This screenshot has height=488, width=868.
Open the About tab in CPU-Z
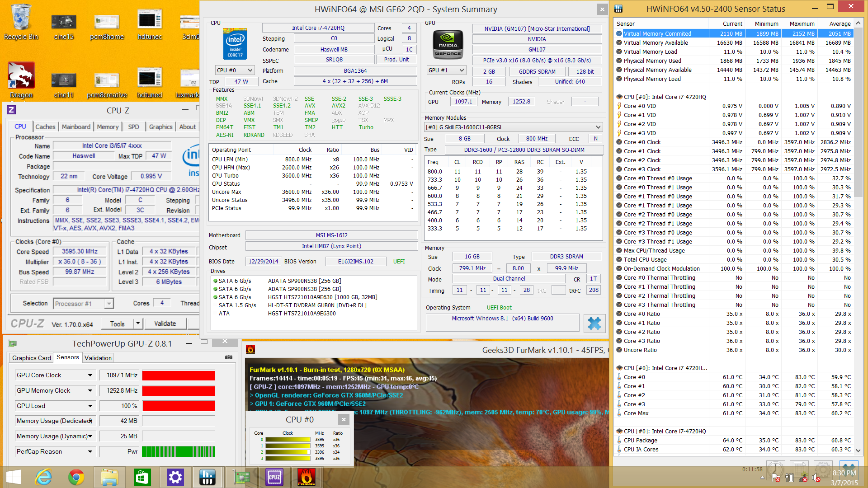click(x=188, y=127)
